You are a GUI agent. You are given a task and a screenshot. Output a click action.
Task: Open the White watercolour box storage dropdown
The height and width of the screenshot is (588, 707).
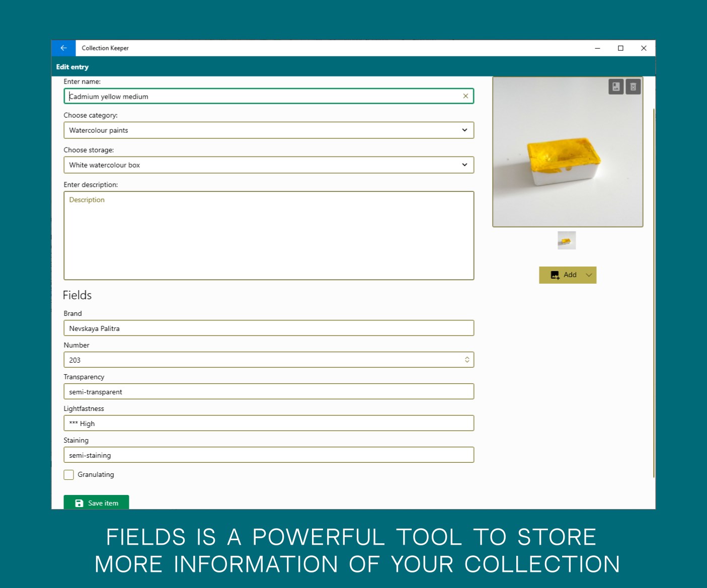(269, 165)
